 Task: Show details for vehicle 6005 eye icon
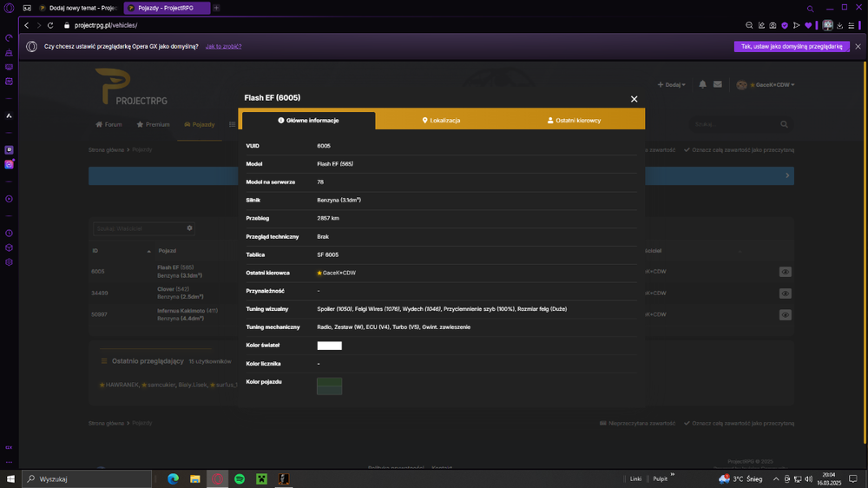pyautogui.click(x=785, y=272)
